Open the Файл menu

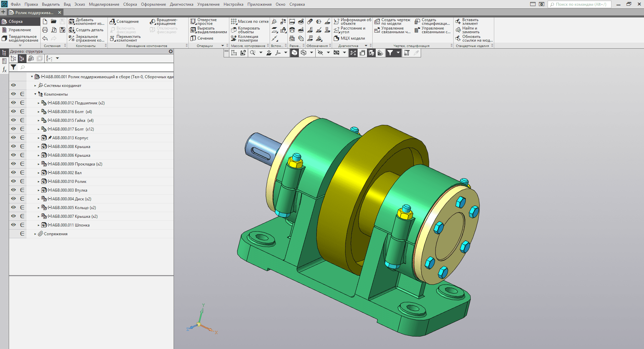point(15,4)
